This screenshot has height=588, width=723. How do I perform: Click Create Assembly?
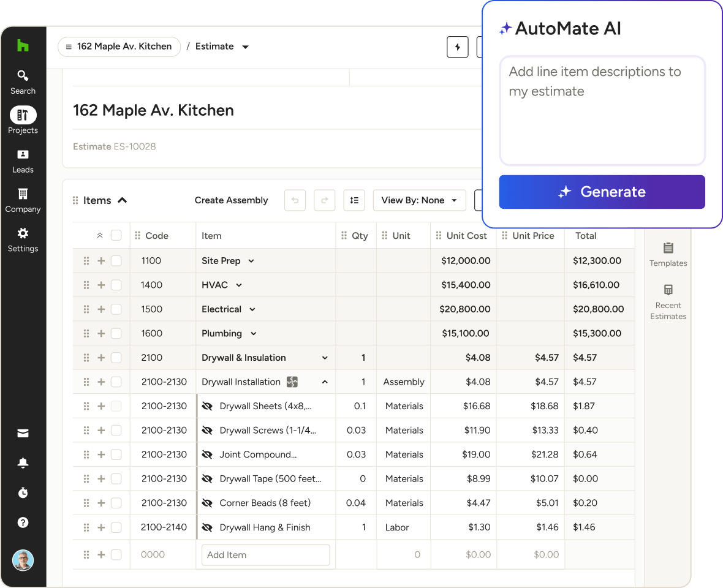(x=231, y=200)
